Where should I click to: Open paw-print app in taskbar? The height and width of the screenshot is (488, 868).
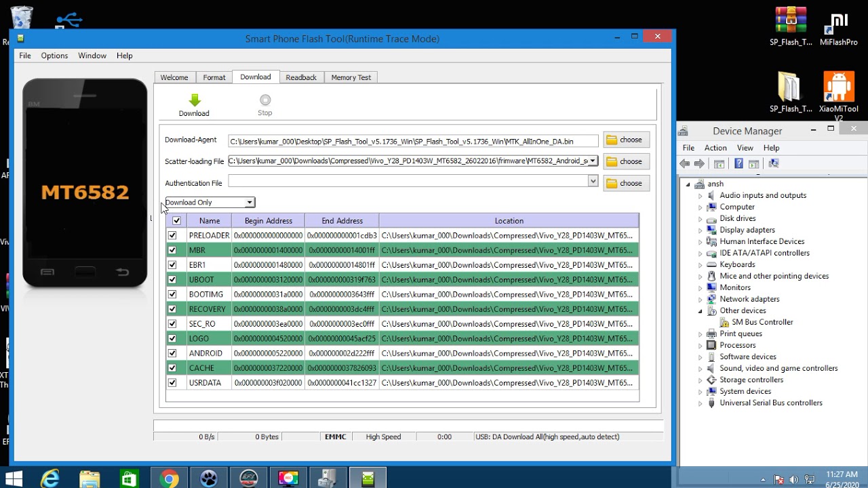(209, 479)
